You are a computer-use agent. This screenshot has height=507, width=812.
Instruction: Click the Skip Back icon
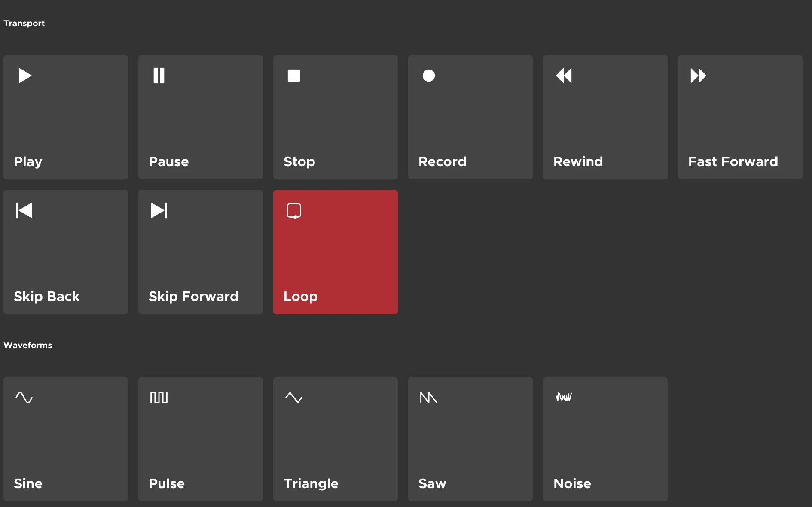24,210
